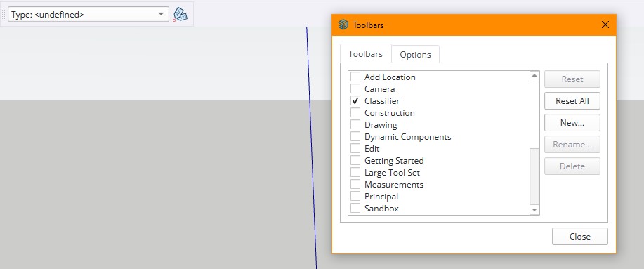Screen dimensions: 644x269
Task: Enable the Camera toolbar checkbox
Action: point(355,88)
